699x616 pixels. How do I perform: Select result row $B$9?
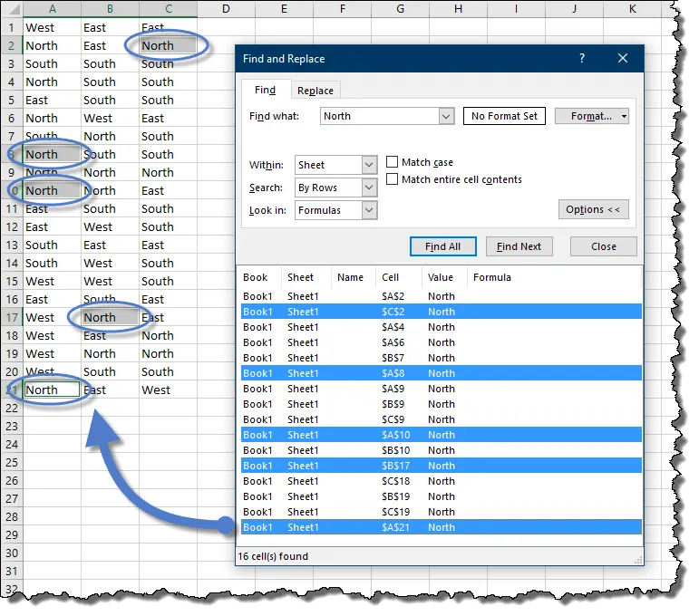(441, 404)
